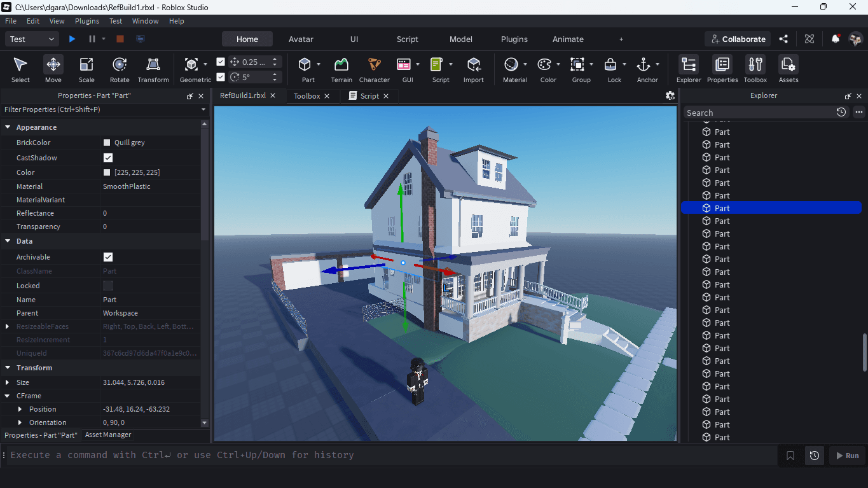Click the BrickColor Quill grey swatch

click(x=107, y=143)
